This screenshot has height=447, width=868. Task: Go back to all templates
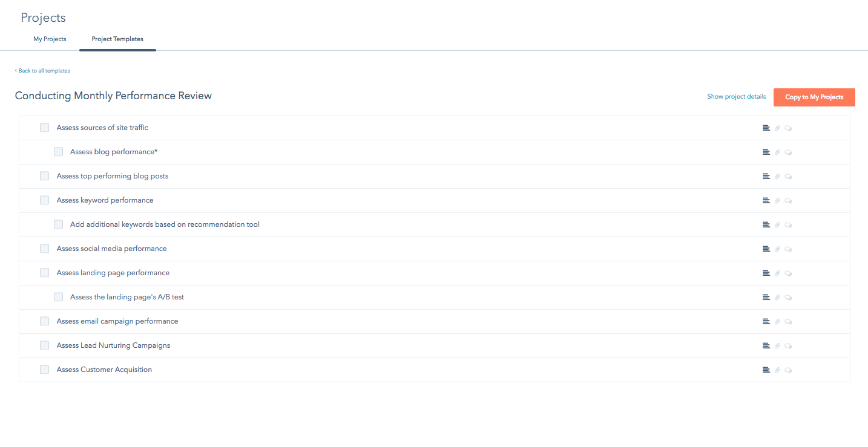click(x=42, y=71)
